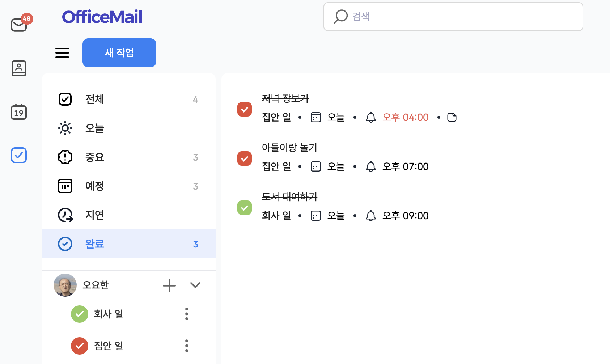The image size is (610, 364).
Task: Select the 지연 filter
Action: (129, 215)
